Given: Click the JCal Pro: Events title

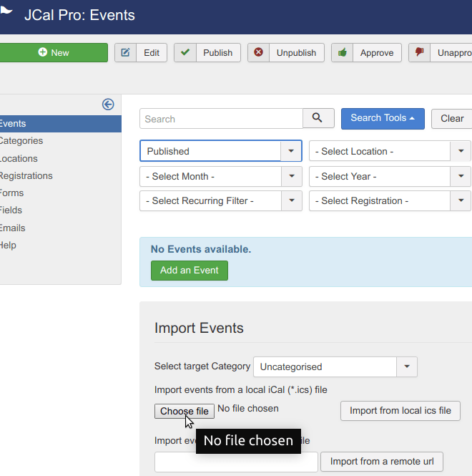Looking at the screenshot, I should click(80, 15).
